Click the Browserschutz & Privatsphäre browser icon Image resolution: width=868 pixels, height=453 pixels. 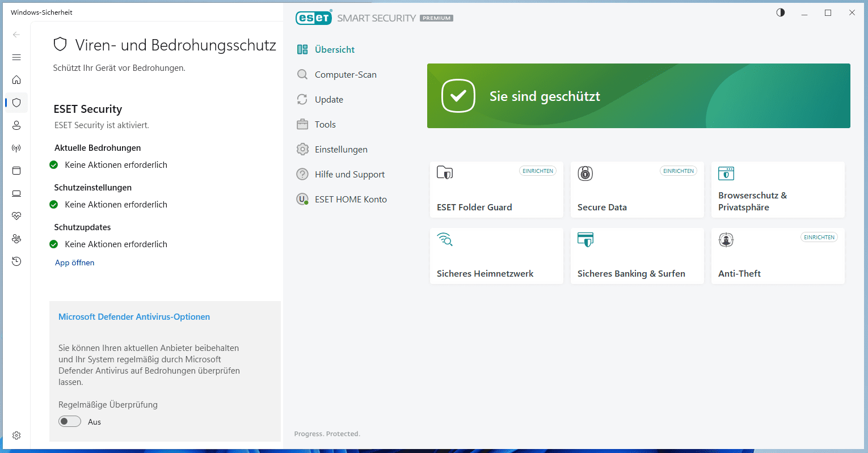coord(726,173)
